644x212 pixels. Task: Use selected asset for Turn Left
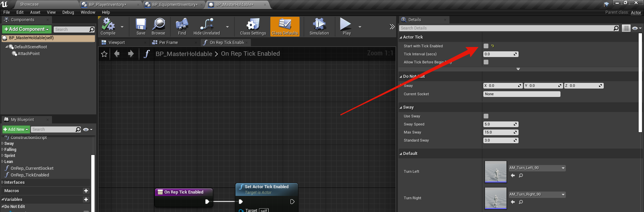click(513, 175)
